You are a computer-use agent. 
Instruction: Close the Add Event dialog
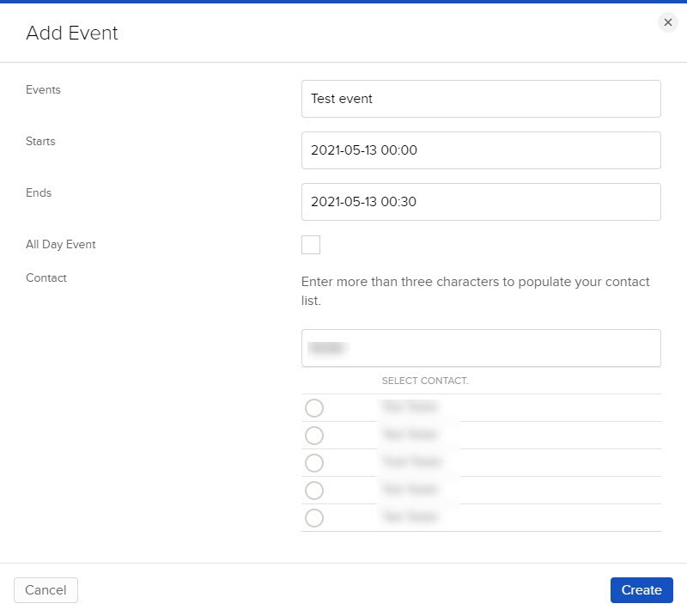click(668, 22)
